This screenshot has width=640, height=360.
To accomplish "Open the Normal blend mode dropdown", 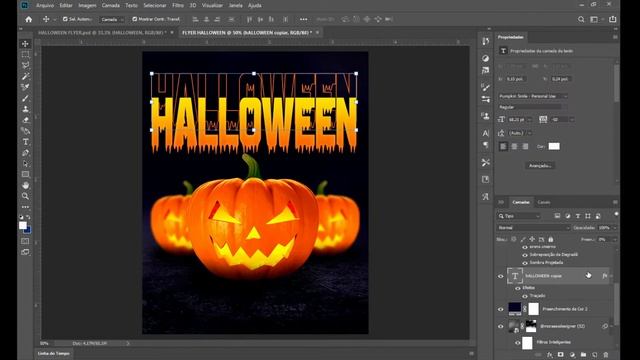I will point(533,228).
